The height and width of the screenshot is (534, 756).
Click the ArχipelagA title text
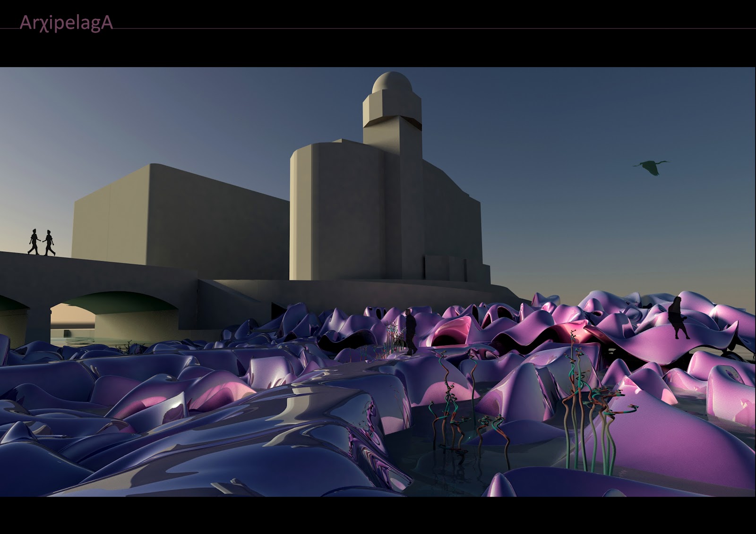(x=66, y=23)
